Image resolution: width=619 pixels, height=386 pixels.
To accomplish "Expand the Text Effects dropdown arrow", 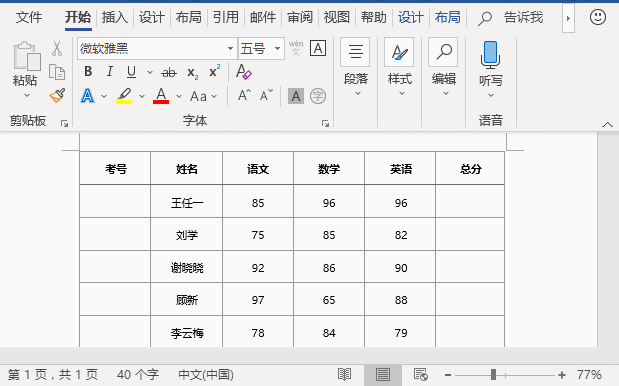I will point(104,96).
